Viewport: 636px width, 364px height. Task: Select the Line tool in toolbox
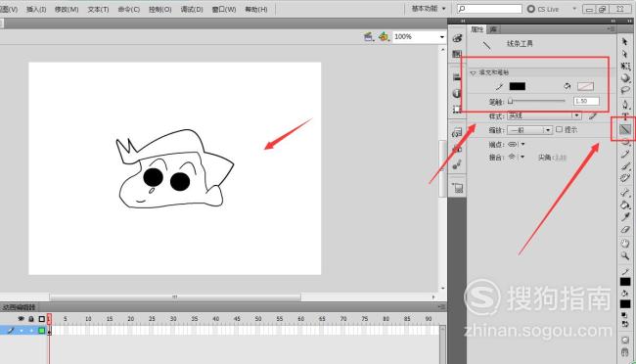[x=625, y=129]
